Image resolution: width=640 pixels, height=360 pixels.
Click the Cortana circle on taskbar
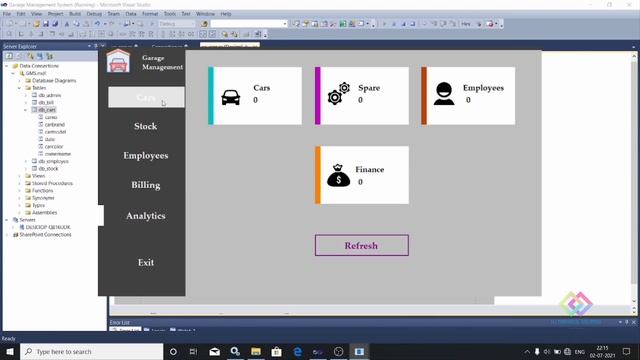[173, 351]
